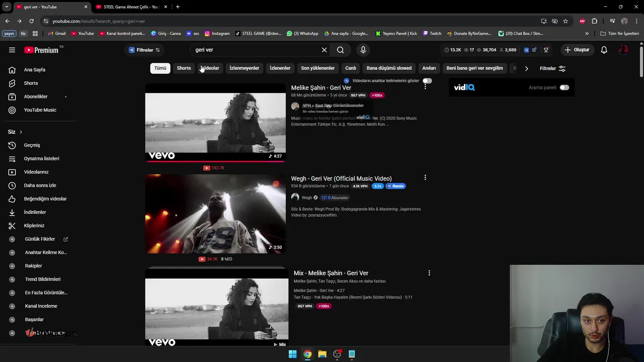This screenshot has height=362, width=644.
Task: Select 'Bana düşümü slowed' chip
Action: (x=389, y=68)
